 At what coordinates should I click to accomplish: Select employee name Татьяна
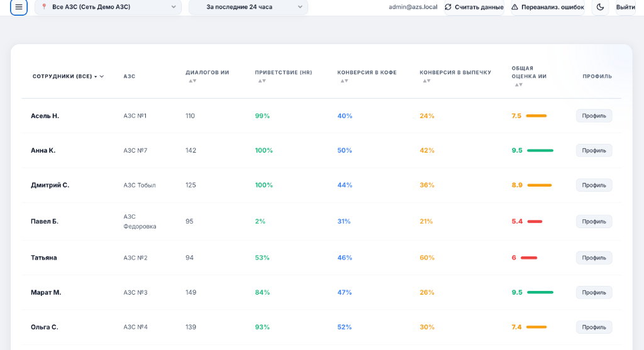pyautogui.click(x=43, y=258)
